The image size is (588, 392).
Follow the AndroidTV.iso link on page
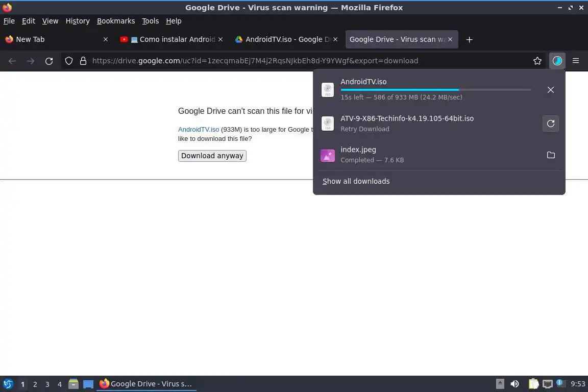199,130
